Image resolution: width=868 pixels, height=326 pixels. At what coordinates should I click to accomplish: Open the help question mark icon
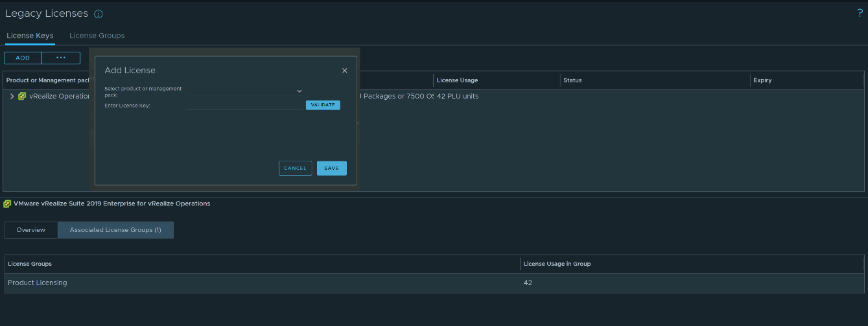860,14
